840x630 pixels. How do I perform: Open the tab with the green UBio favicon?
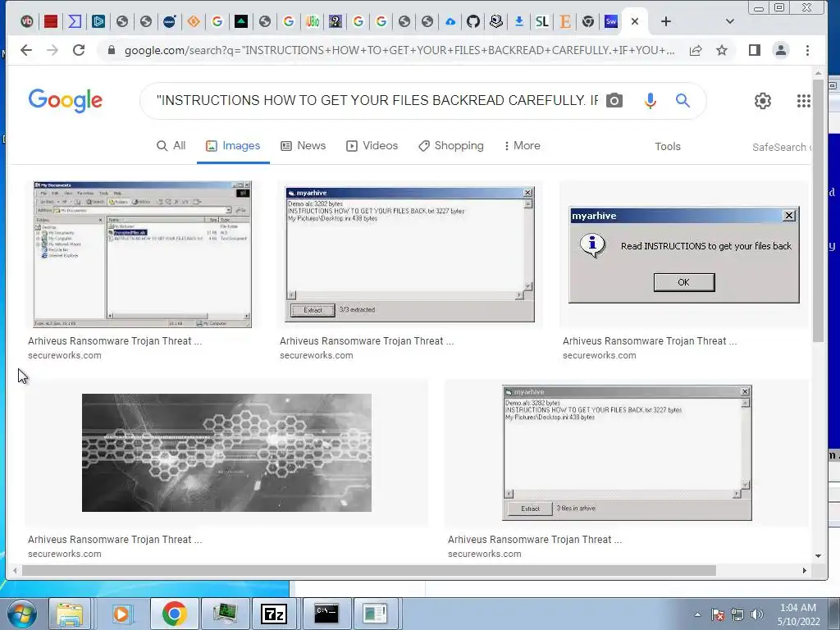point(313,21)
